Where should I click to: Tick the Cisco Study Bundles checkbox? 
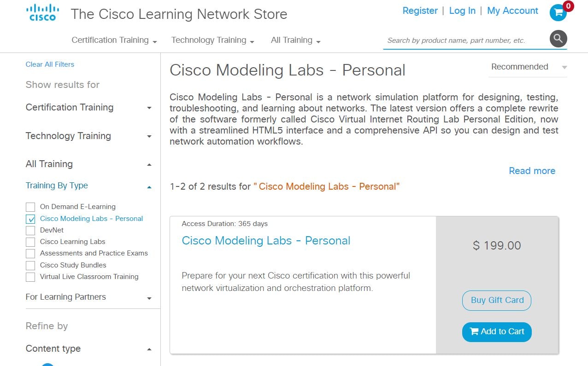pos(30,265)
